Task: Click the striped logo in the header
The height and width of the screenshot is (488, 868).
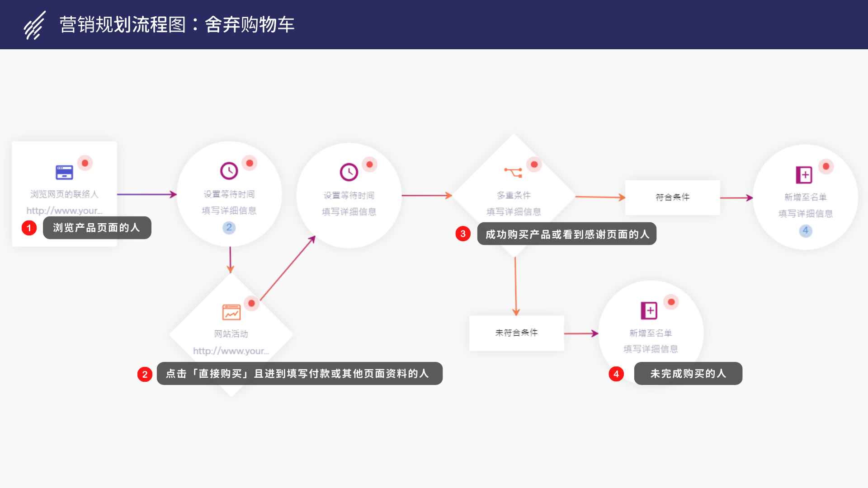Action: [35, 26]
